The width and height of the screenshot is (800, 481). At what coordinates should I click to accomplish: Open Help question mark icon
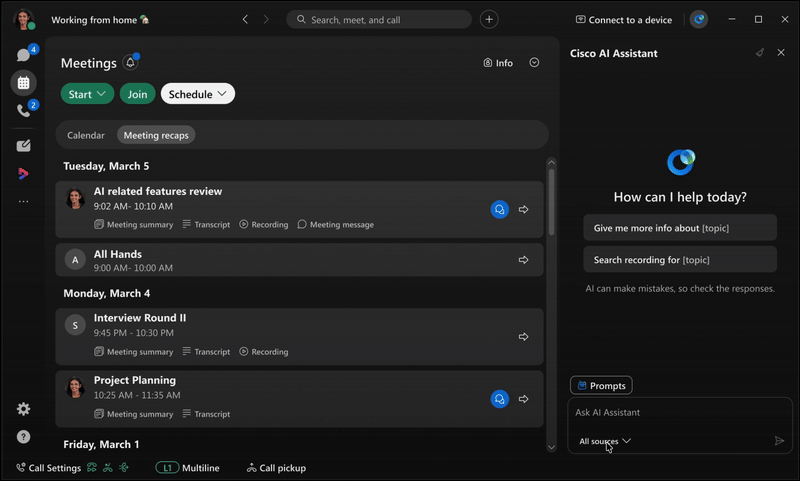tap(23, 437)
